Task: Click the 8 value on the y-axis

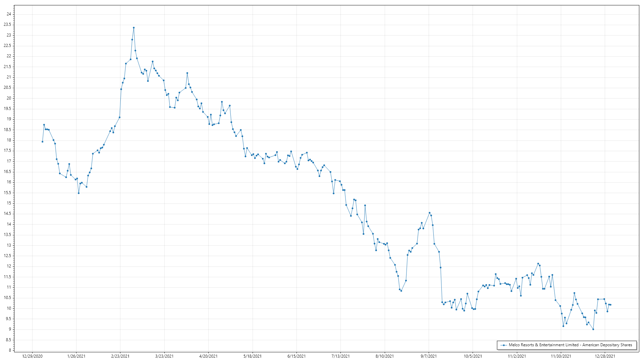Action: pos(10,350)
